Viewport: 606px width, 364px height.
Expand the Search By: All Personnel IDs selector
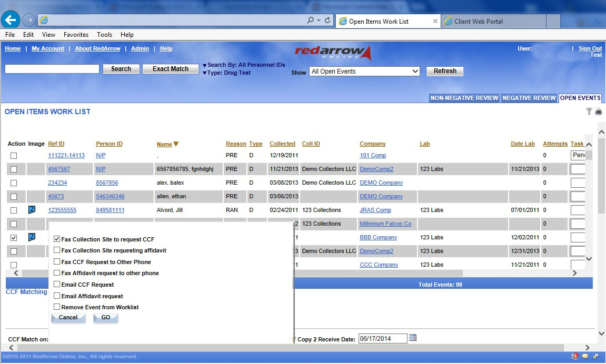[x=245, y=65]
